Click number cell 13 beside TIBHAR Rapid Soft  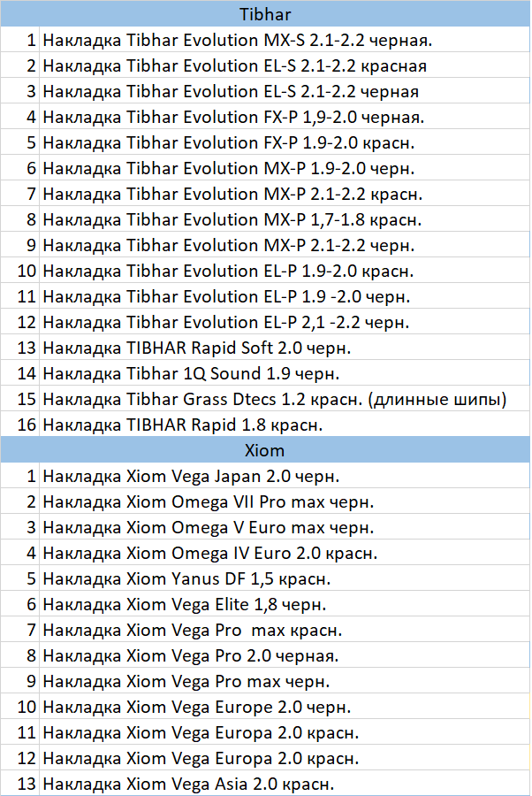click(19, 348)
